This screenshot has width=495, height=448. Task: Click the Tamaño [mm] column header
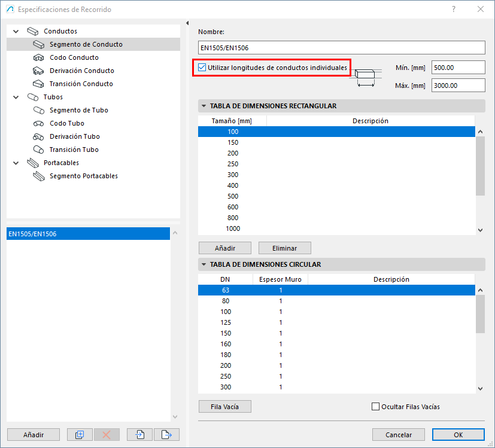click(x=232, y=121)
